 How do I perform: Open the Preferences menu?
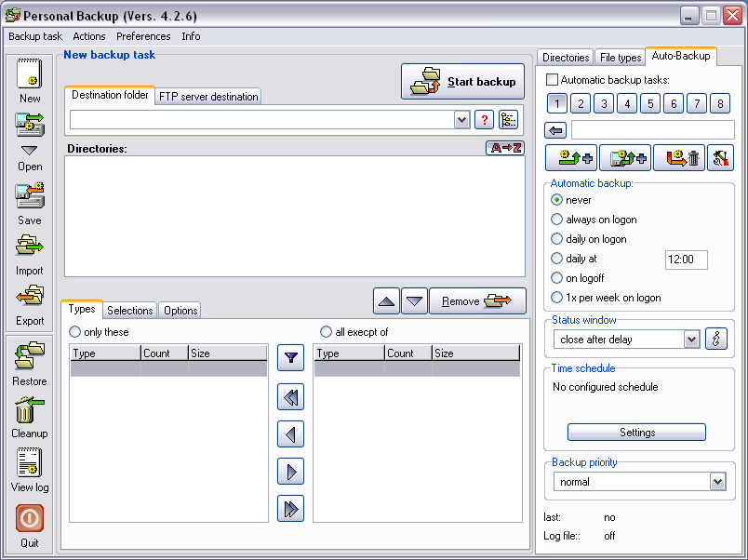tap(143, 36)
